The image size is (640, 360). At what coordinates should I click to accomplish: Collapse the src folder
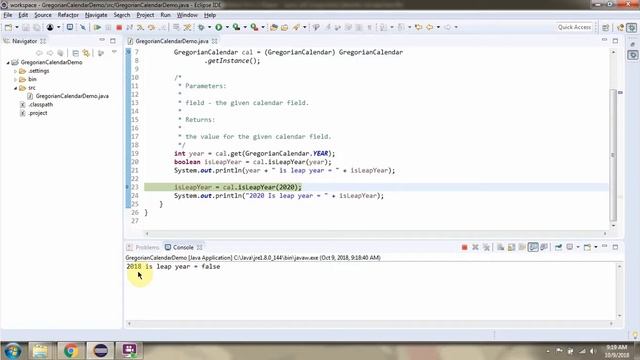(x=16, y=88)
